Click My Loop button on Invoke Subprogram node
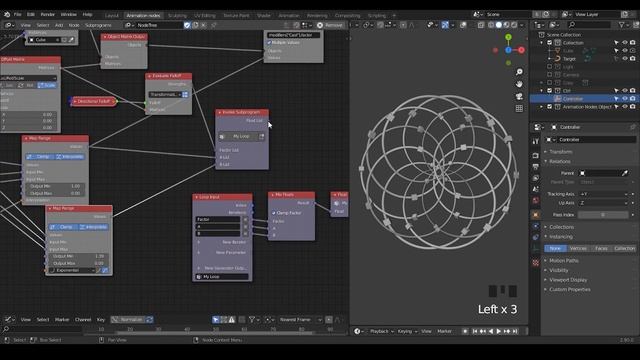Image resolution: width=640 pixels, height=360 pixels. pyautogui.click(x=241, y=136)
